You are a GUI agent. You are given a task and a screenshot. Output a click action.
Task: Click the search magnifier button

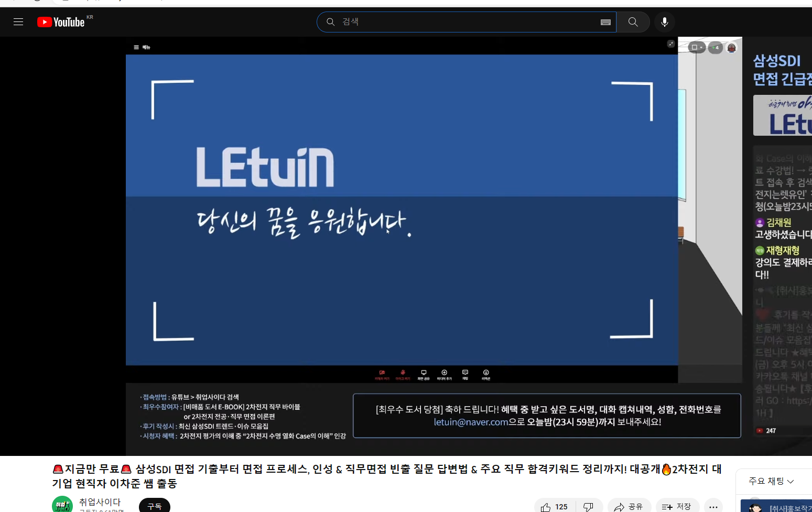(633, 22)
